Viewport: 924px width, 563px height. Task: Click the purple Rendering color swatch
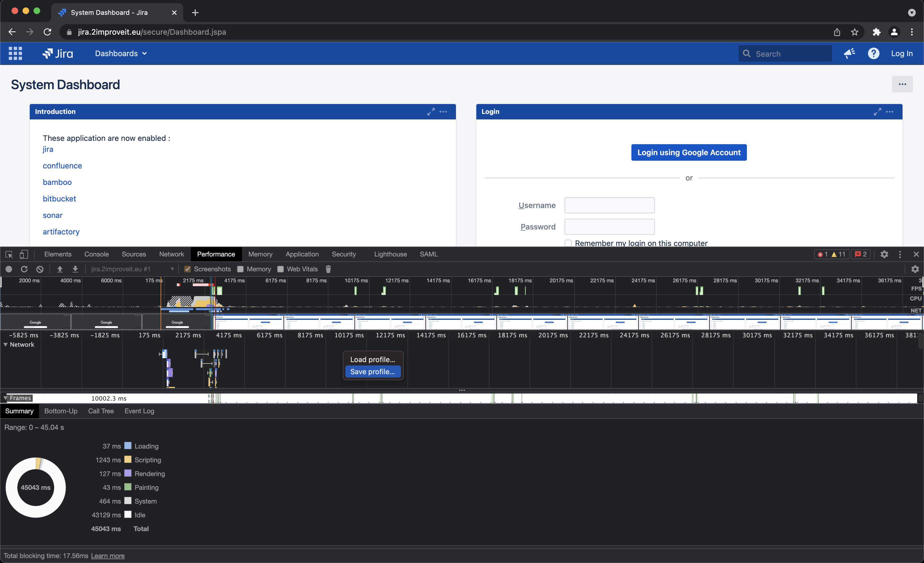128,473
